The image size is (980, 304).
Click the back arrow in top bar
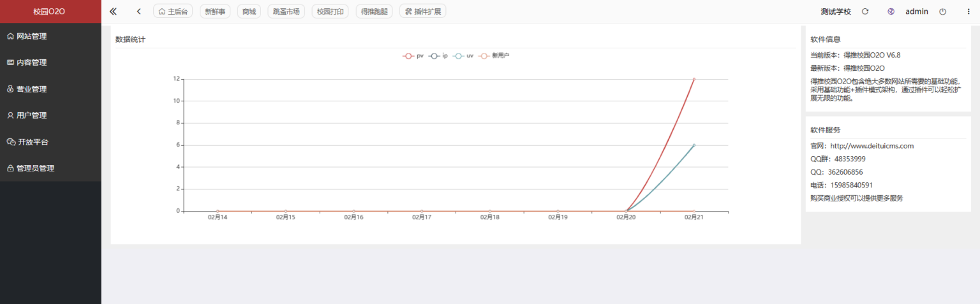(139, 11)
